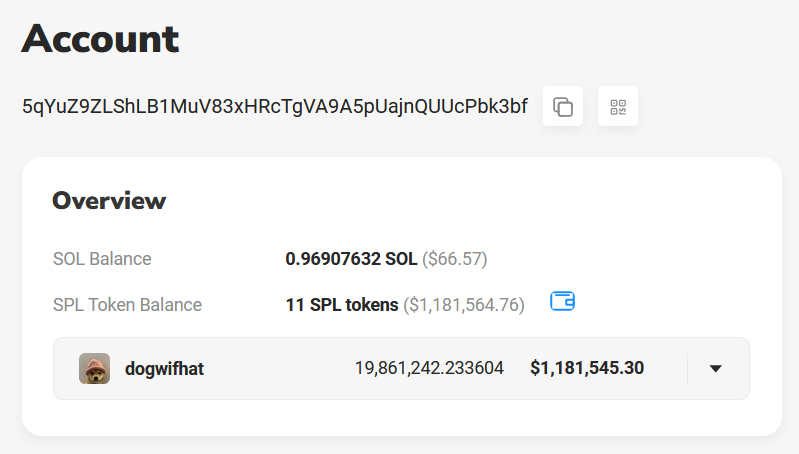Click the $1,181,545.30 dogwifhat value
Image resolution: width=799 pixels, height=454 pixels.
(x=587, y=368)
